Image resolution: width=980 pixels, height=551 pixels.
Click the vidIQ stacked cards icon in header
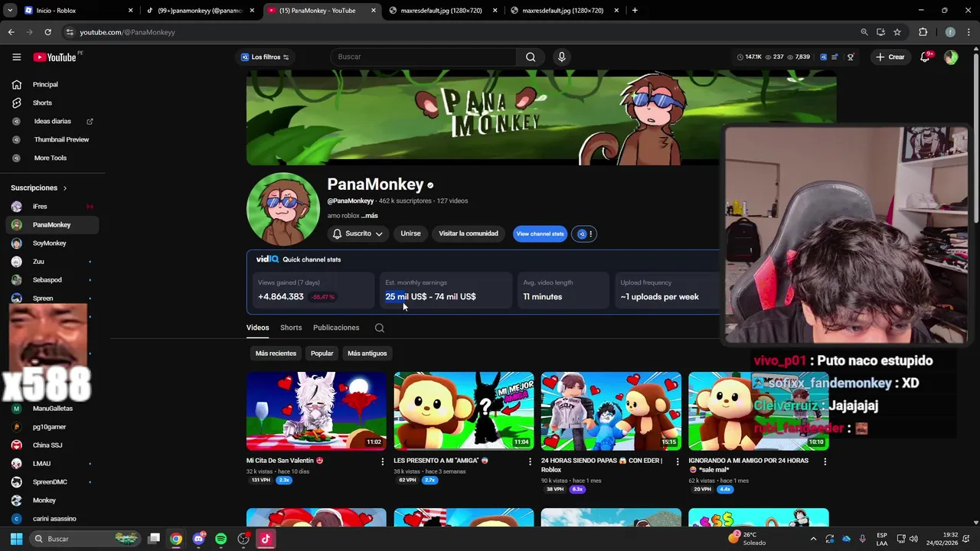click(835, 57)
